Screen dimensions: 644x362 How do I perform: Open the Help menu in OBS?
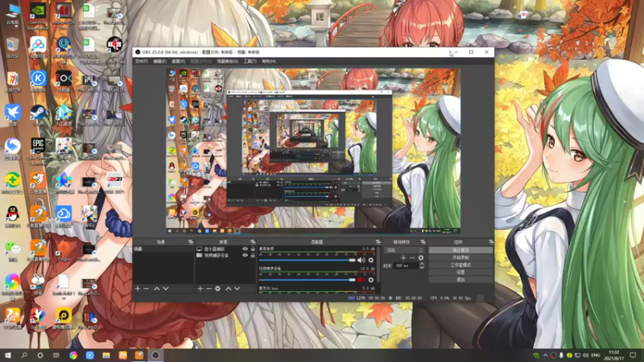coord(269,61)
